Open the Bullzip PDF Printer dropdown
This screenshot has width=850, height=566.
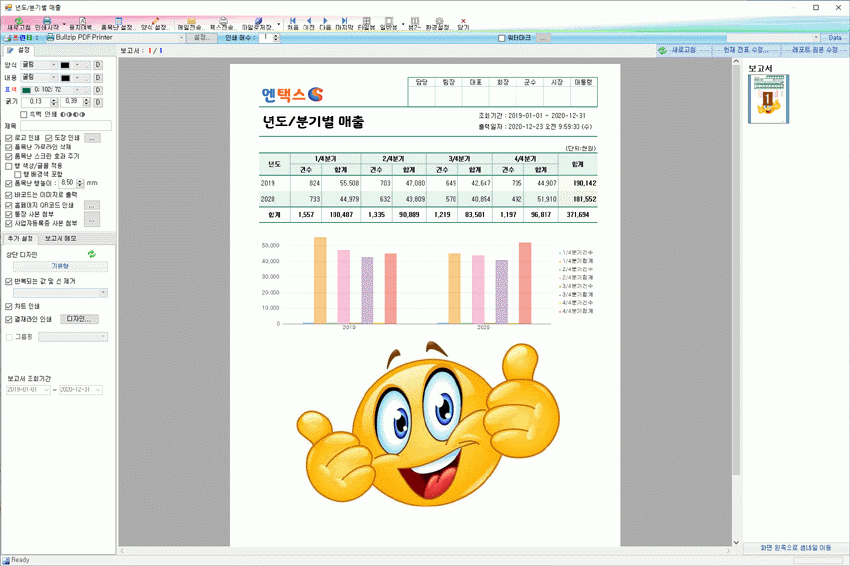point(181,37)
